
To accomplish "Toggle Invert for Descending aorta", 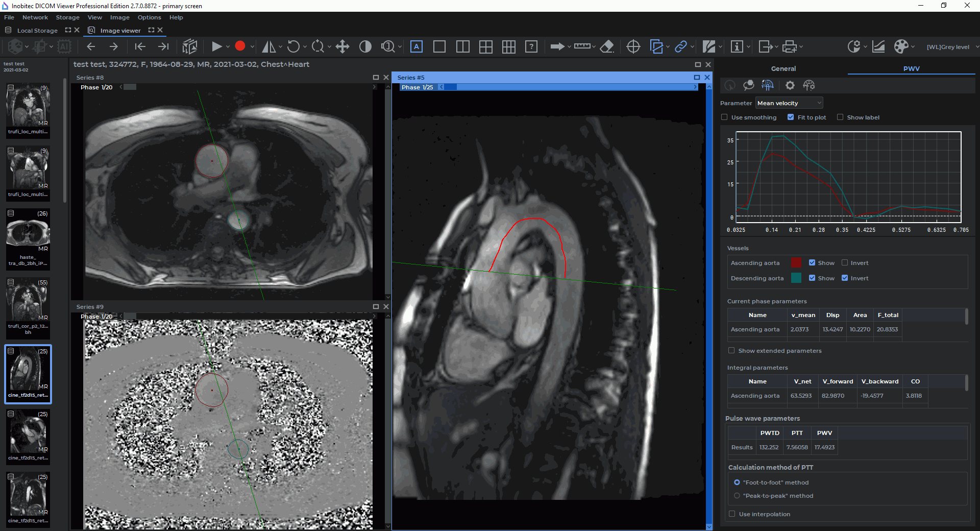I will [845, 278].
